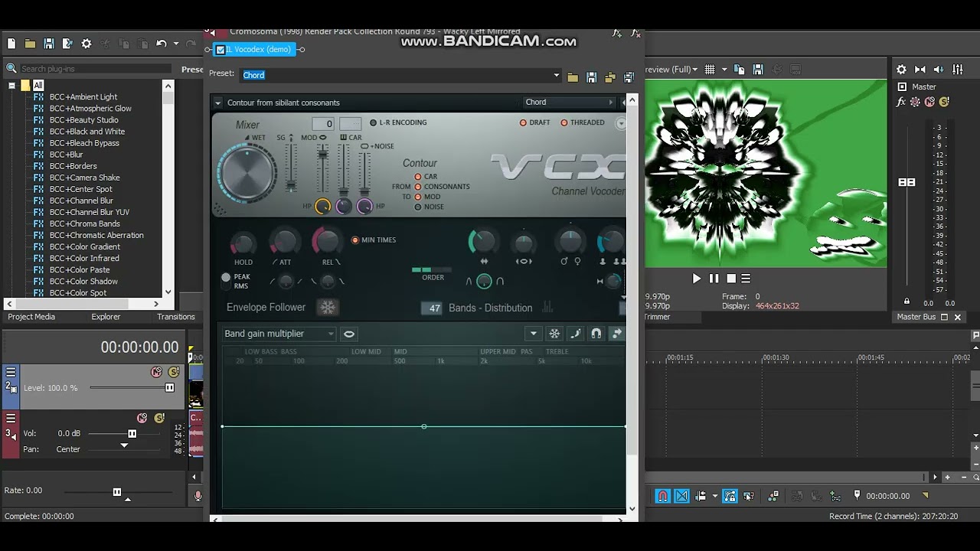Click the lips icon beside Band gain multiplier
Viewport: 980px width, 551px height.
(x=349, y=334)
